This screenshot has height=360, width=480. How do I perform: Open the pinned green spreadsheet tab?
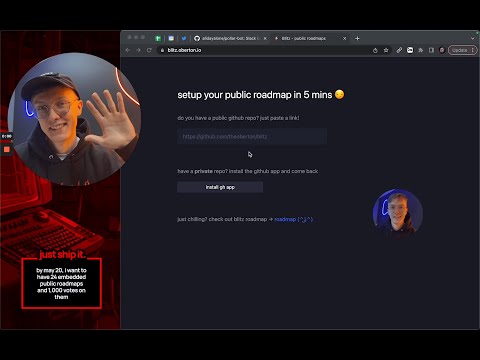click(158, 38)
